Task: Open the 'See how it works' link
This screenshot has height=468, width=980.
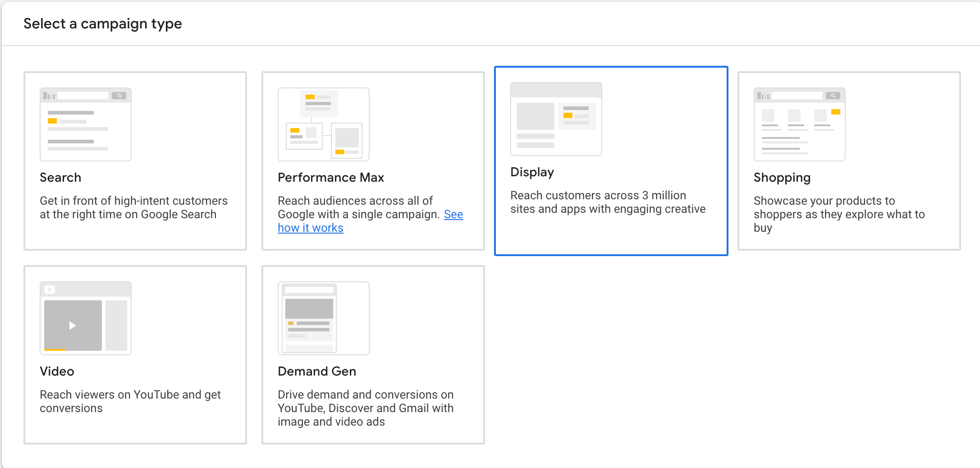Action: pos(311,228)
